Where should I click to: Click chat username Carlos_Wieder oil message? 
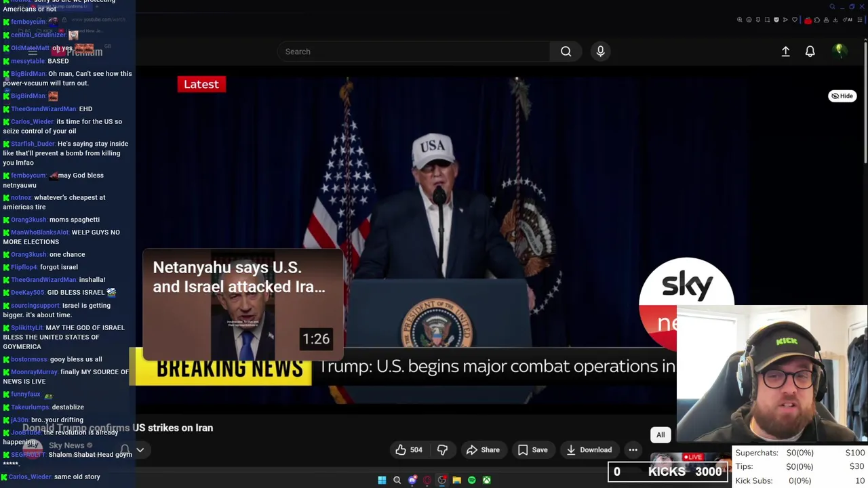point(32,122)
